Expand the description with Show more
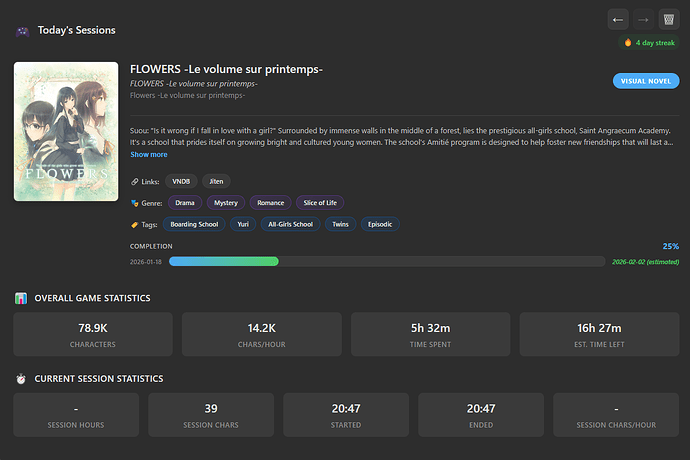The height and width of the screenshot is (460, 690). [x=149, y=155]
